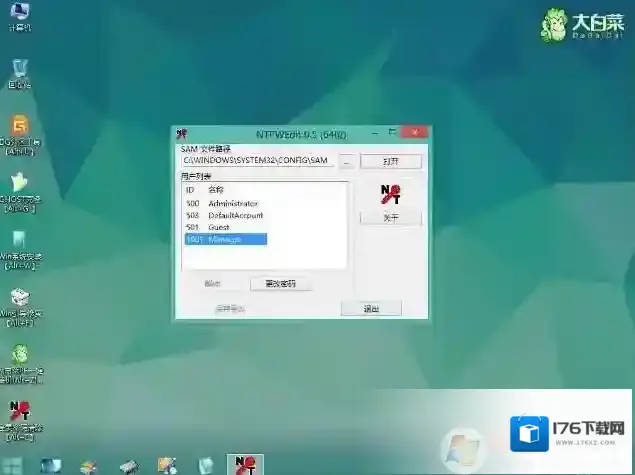
Task: Click the 退出 (Exit) button
Action: click(371, 309)
